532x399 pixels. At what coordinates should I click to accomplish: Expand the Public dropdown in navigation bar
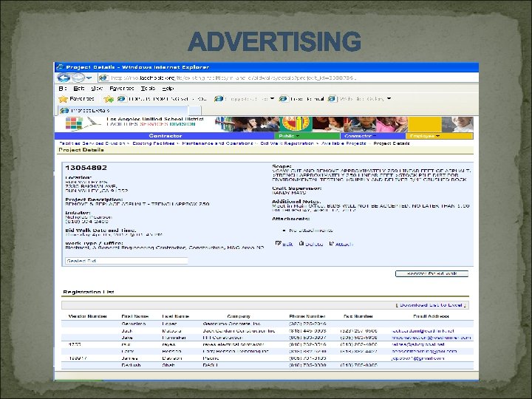(x=288, y=136)
